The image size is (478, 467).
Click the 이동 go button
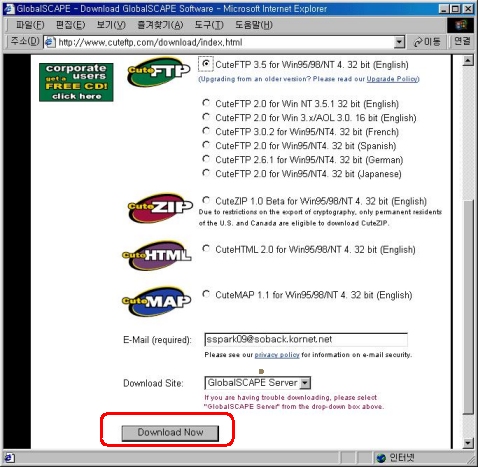coord(427,42)
